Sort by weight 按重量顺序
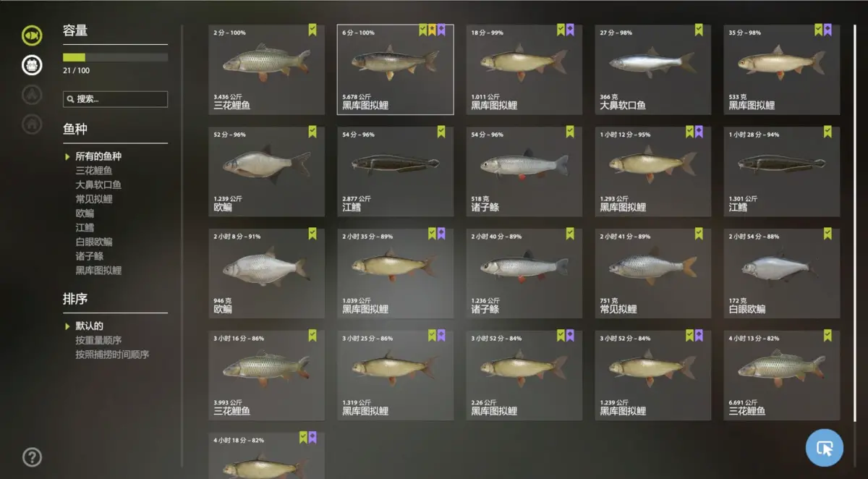The height and width of the screenshot is (479, 868). click(x=98, y=340)
